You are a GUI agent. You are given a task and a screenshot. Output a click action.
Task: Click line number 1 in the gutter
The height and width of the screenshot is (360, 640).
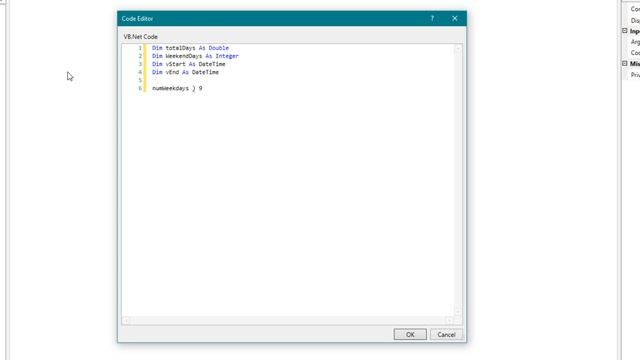click(140, 48)
